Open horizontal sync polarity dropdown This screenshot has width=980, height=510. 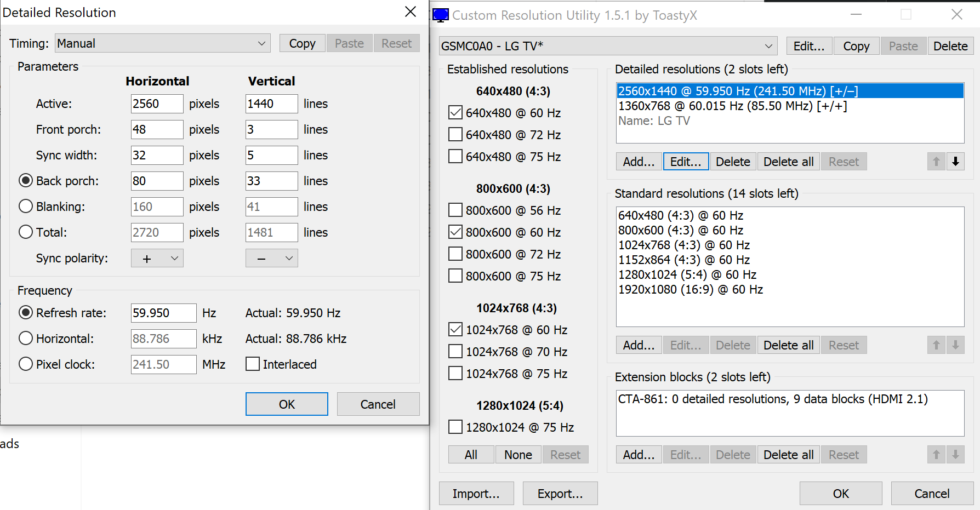click(157, 258)
